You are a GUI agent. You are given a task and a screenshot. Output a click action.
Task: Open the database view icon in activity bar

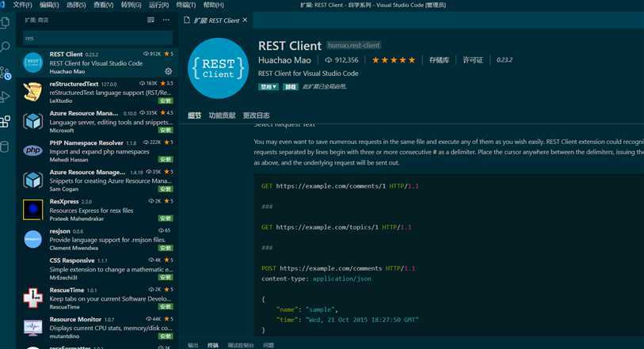(x=5, y=147)
